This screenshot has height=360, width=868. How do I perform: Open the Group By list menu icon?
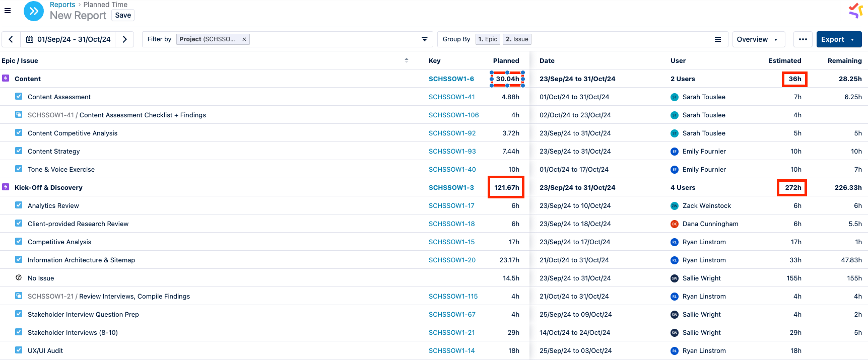pos(718,39)
